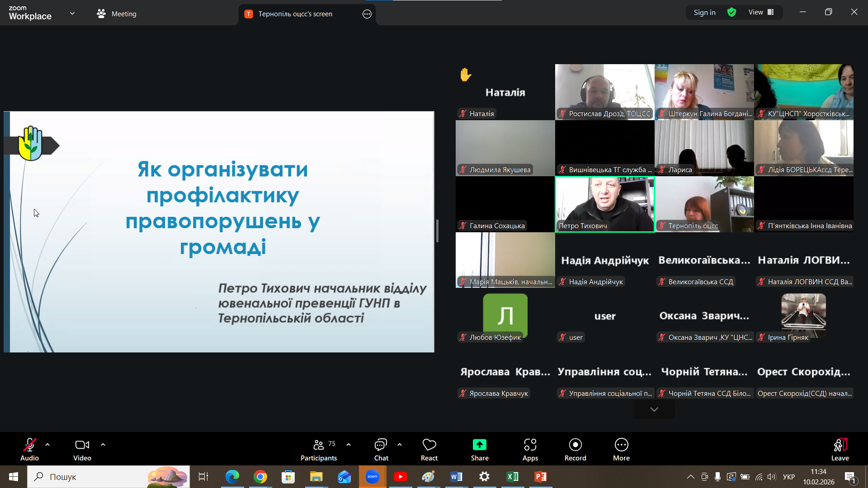Show next page of participants
This screenshot has height=488, width=868.
[x=654, y=409]
